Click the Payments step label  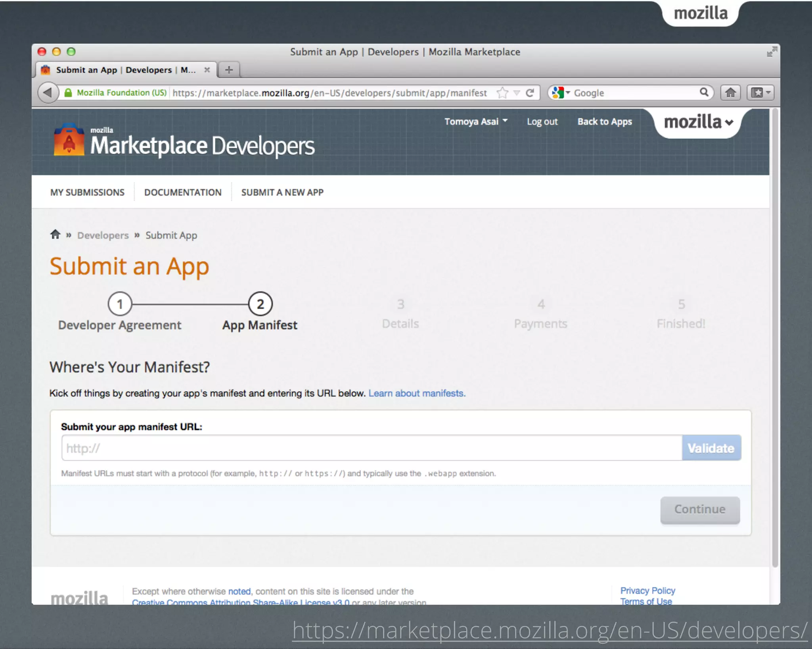click(540, 324)
